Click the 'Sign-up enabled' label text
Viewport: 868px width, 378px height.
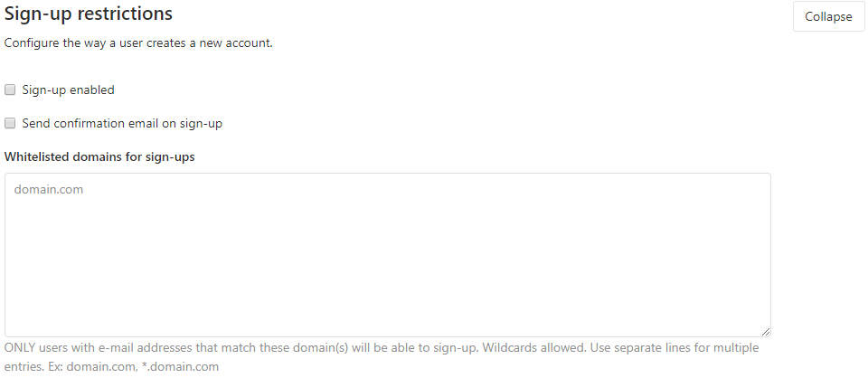(68, 90)
